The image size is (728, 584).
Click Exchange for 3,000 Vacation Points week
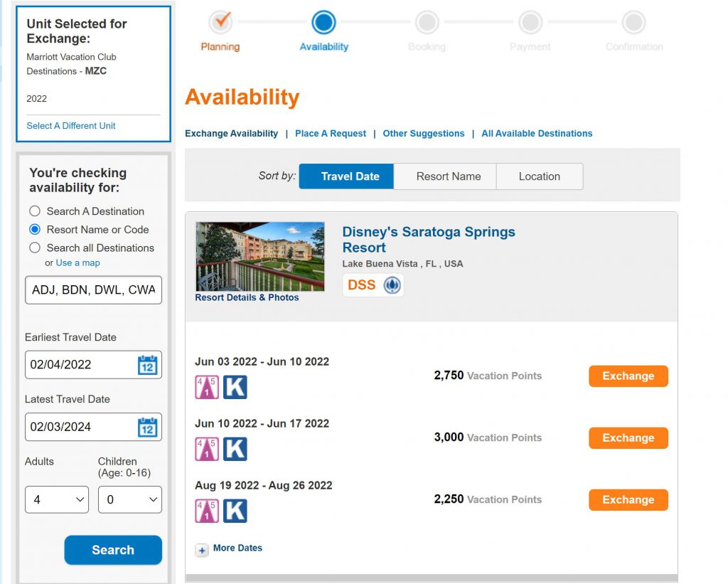[x=628, y=438]
